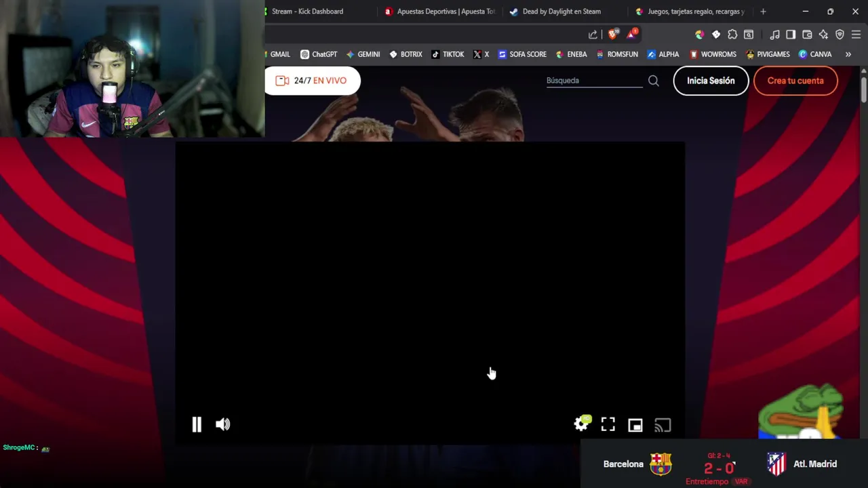Screen dimensions: 868x488
Task: Mute the video player volume
Action: tap(223, 424)
